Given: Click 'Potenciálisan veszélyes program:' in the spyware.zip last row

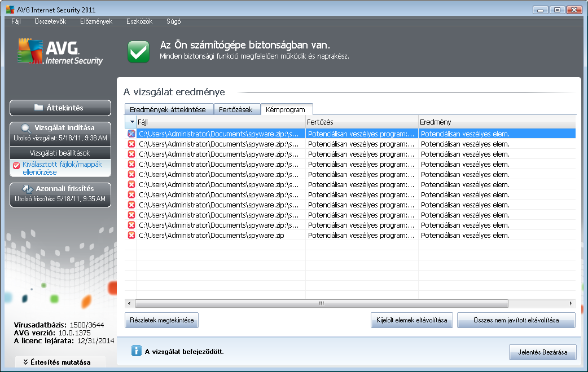Looking at the screenshot, I should pos(361,235).
